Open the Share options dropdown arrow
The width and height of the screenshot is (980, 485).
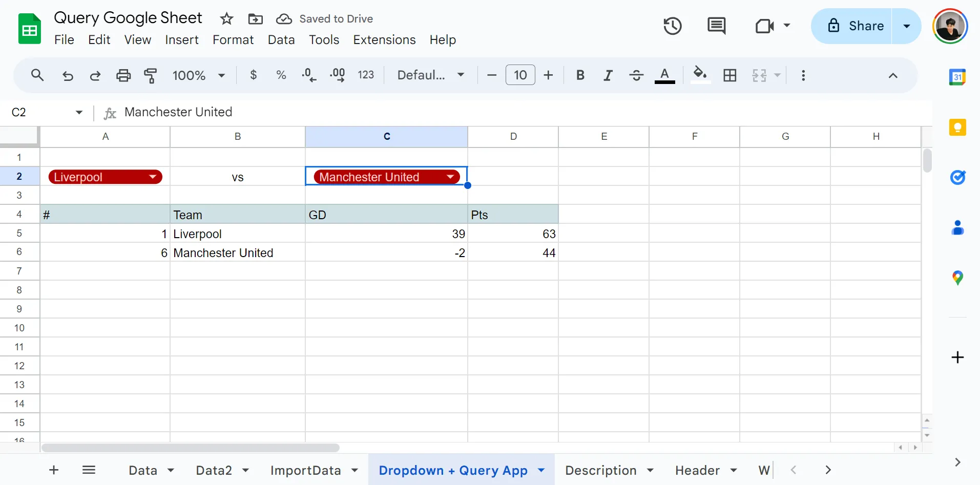[906, 26]
